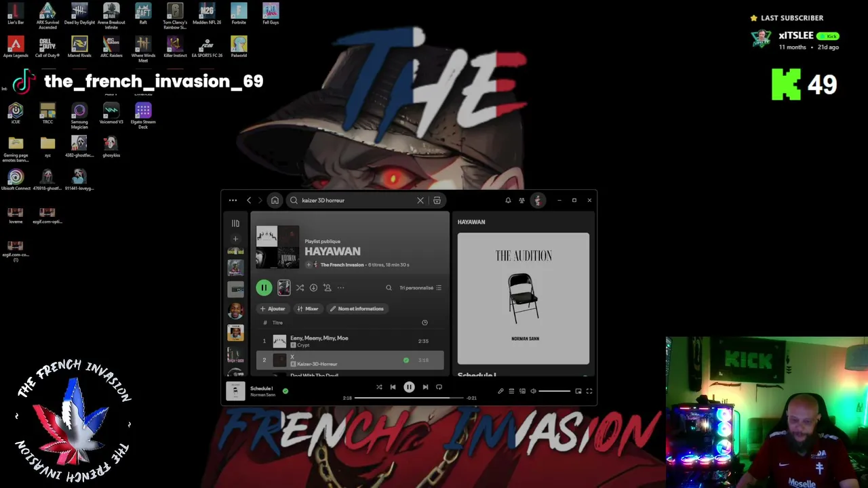Seek on the song progress bar

pyautogui.click(x=409, y=398)
